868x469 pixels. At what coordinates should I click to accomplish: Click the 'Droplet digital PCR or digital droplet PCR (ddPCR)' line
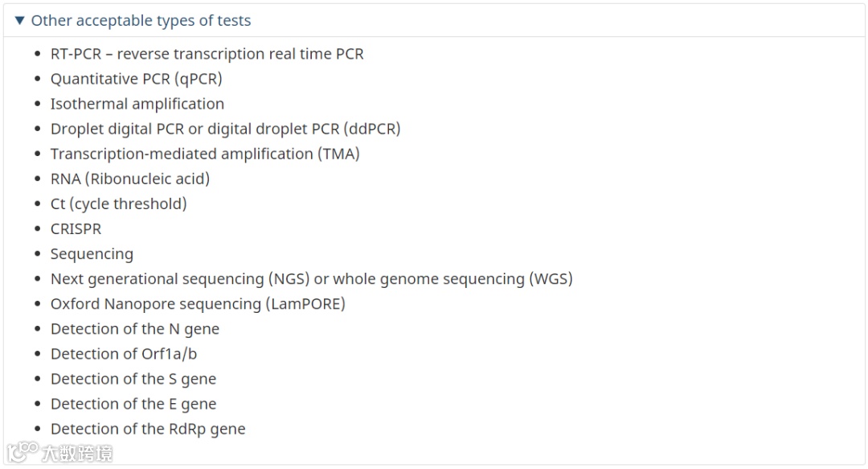point(225,129)
